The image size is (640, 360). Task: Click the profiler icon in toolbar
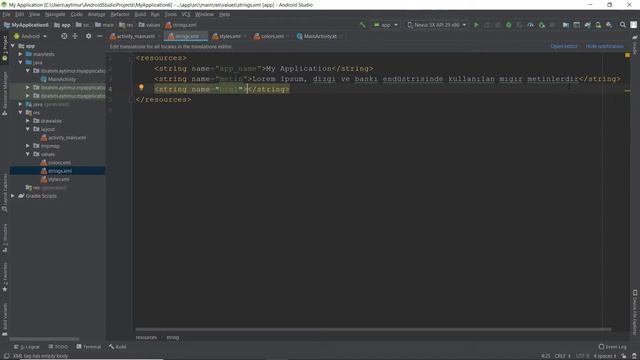tap(530, 25)
